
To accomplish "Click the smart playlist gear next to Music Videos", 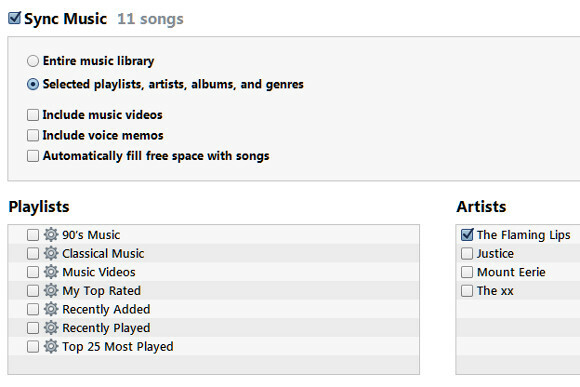I will click(51, 272).
